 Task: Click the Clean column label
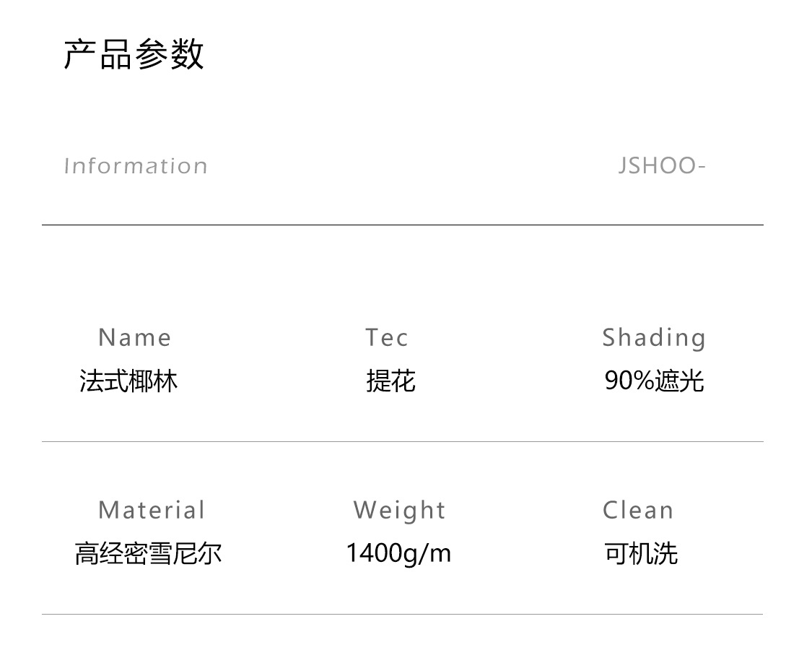click(638, 510)
